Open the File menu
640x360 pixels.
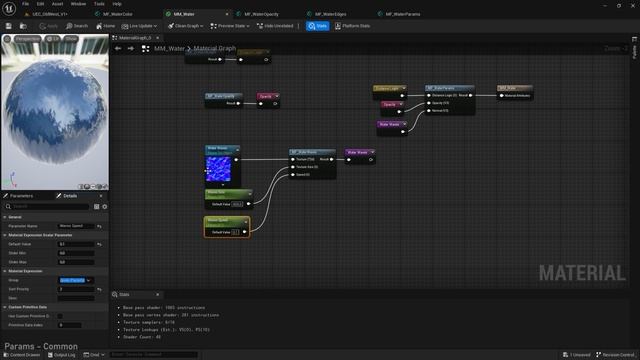point(25,4)
